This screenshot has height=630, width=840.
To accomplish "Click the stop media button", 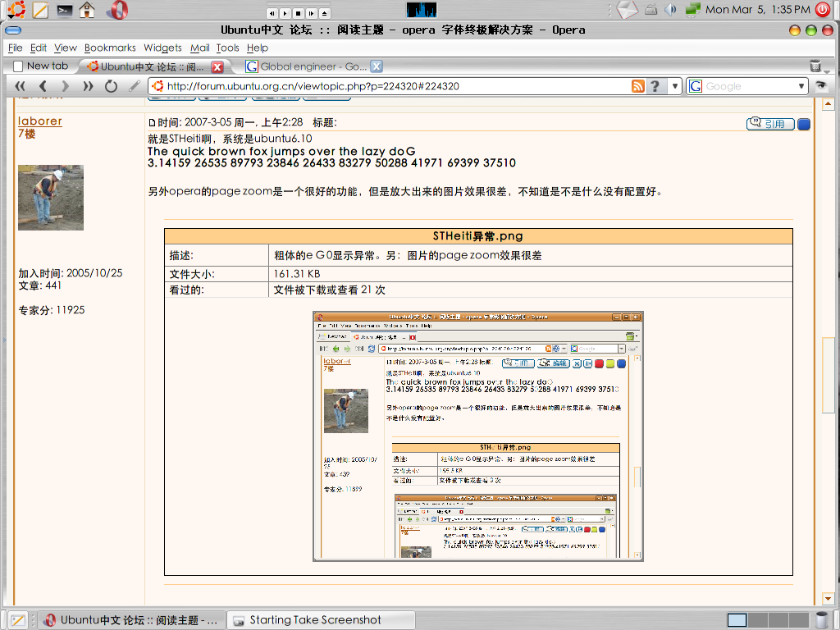I will point(299,13).
